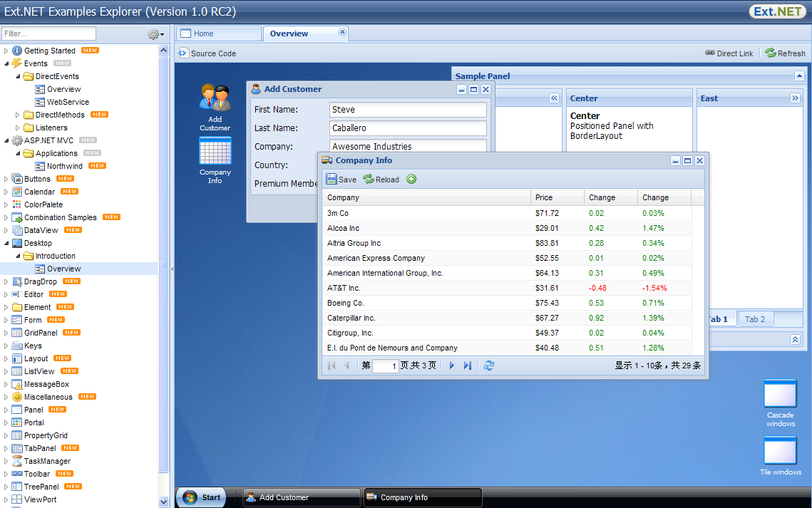Collapse the Sample Panel
This screenshot has width=812, height=508.
point(799,76)
